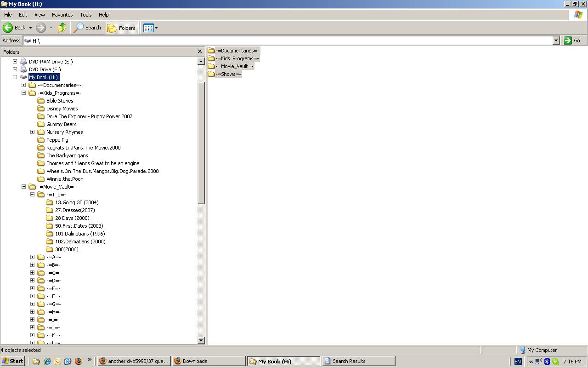588x368 pixels.
Task: Select My Book (H:) in tree
Action: [44, 77]
